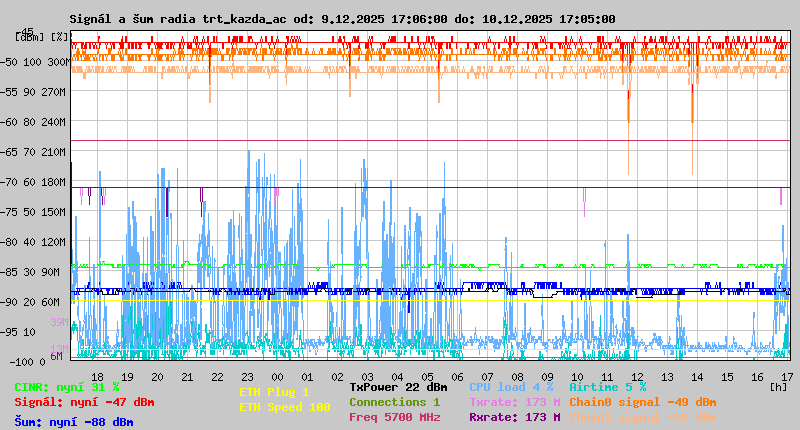Viewport: 800px width, 430px height.
Task: Click the '-60 80 240M' y-axis label
Action: coord(33,122)
